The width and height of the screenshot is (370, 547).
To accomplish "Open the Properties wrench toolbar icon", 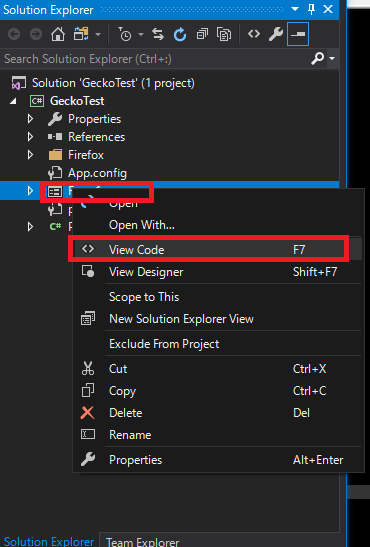I will coord(275,34).
